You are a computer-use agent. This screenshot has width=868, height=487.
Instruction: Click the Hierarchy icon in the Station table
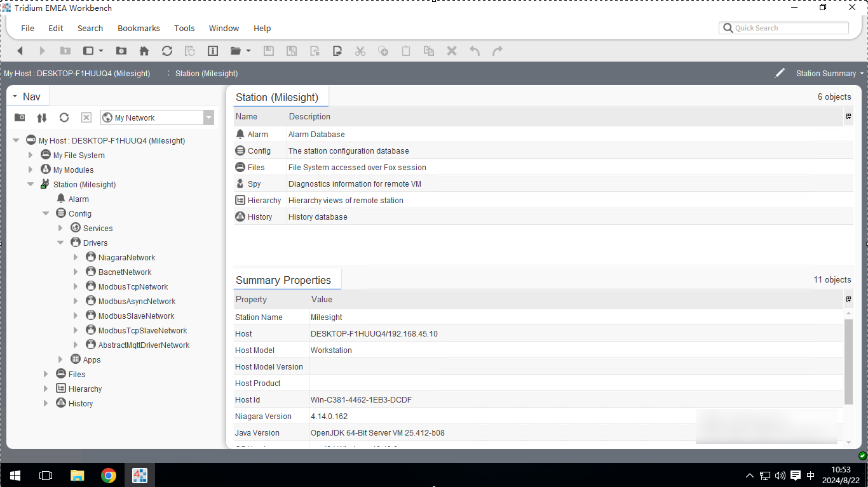tap(240, 200)
